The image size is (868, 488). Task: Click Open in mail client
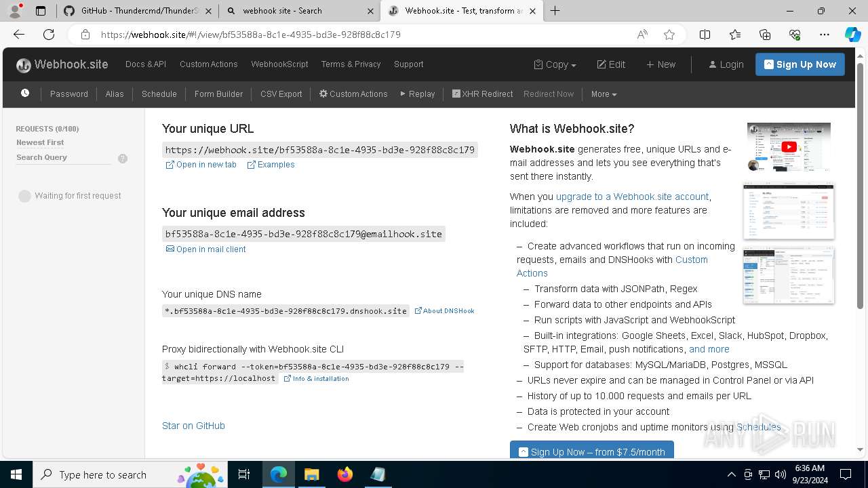(x=206, y=249)
